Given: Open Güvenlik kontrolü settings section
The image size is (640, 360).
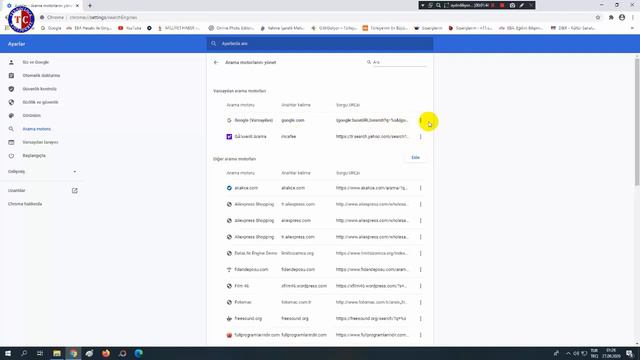Looking at the screenshot, I should 39,89.
